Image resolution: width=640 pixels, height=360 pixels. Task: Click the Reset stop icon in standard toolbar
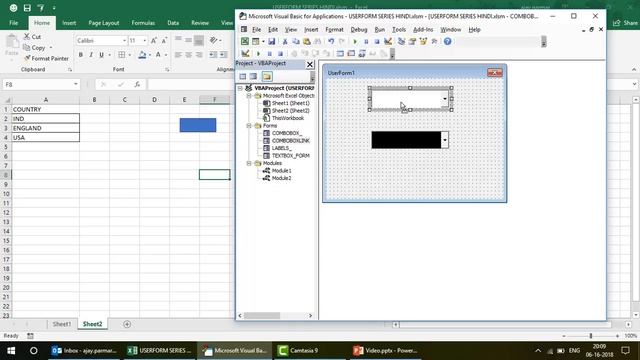click(x=377, y=41)
